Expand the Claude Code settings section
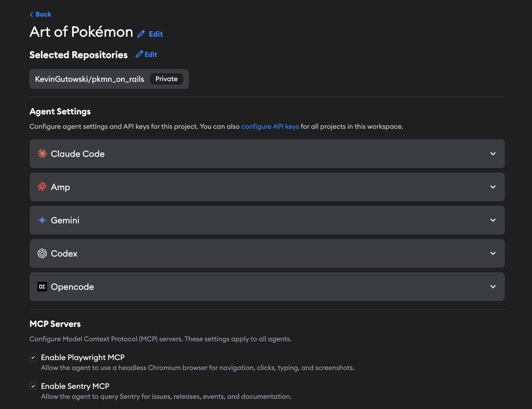Image resolution: width=532 pixels, height=409 pixels. coord(493,154)
